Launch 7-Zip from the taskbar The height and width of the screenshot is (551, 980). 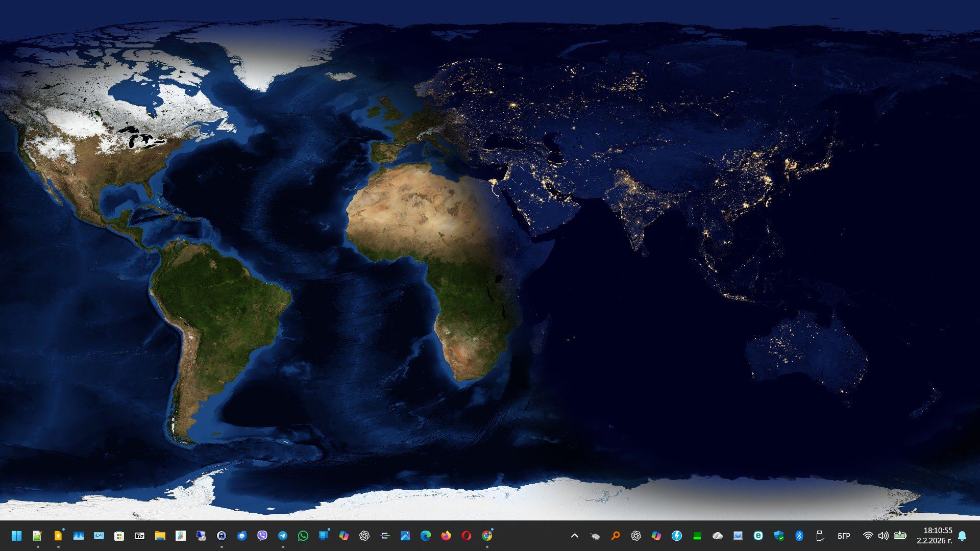pos(140,536)
